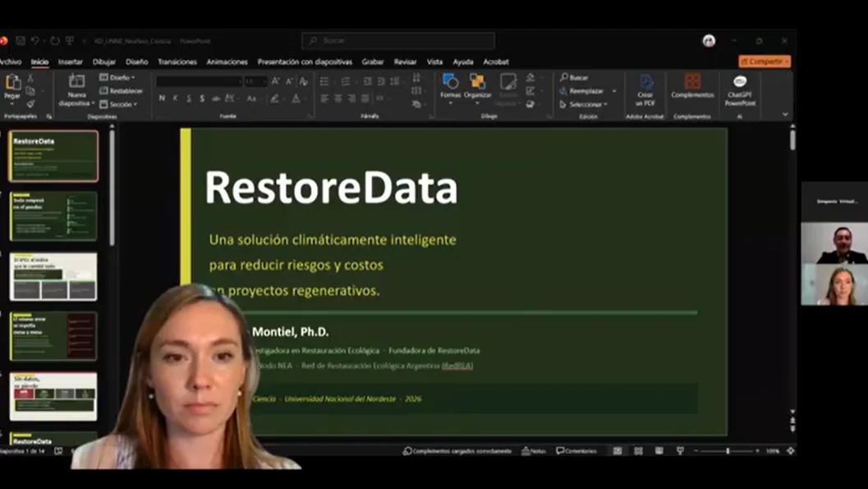Click Reemplazar in the Edición group

pyautogui.click(x=581, y=91)
